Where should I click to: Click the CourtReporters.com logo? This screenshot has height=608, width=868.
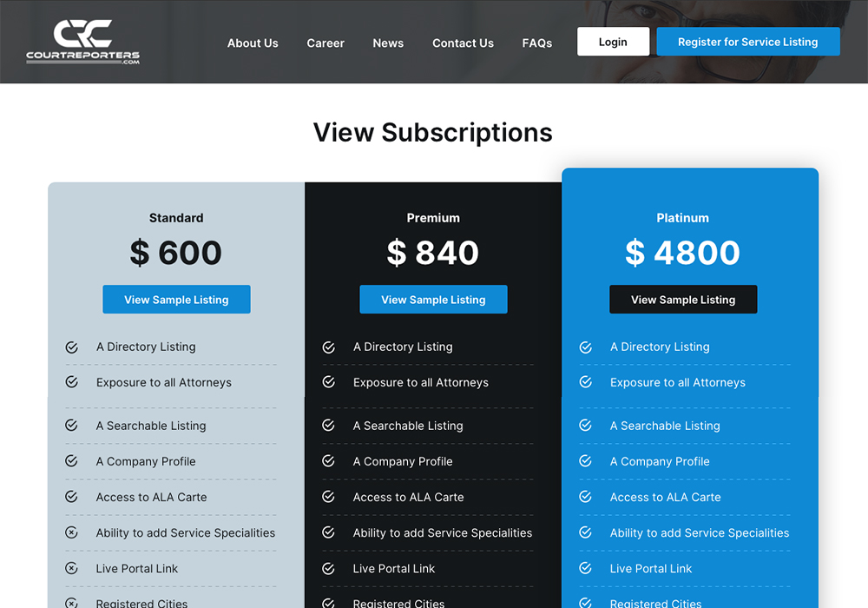[82, 42]
